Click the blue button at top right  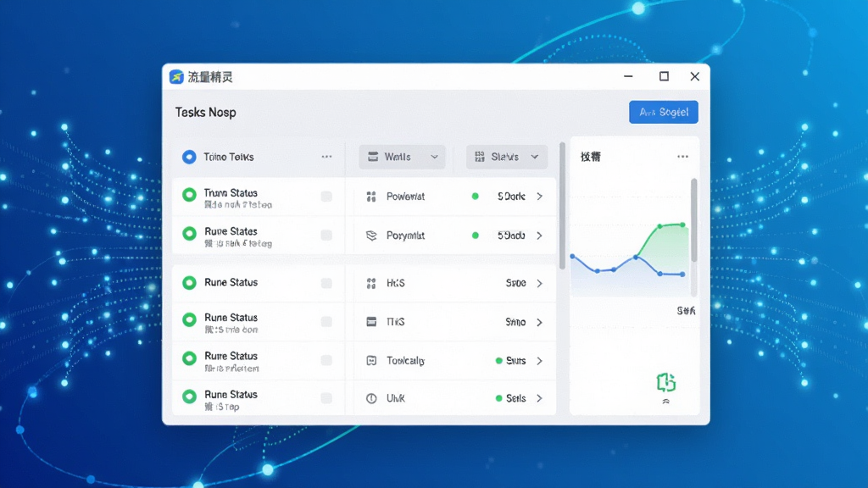point(663,113)
